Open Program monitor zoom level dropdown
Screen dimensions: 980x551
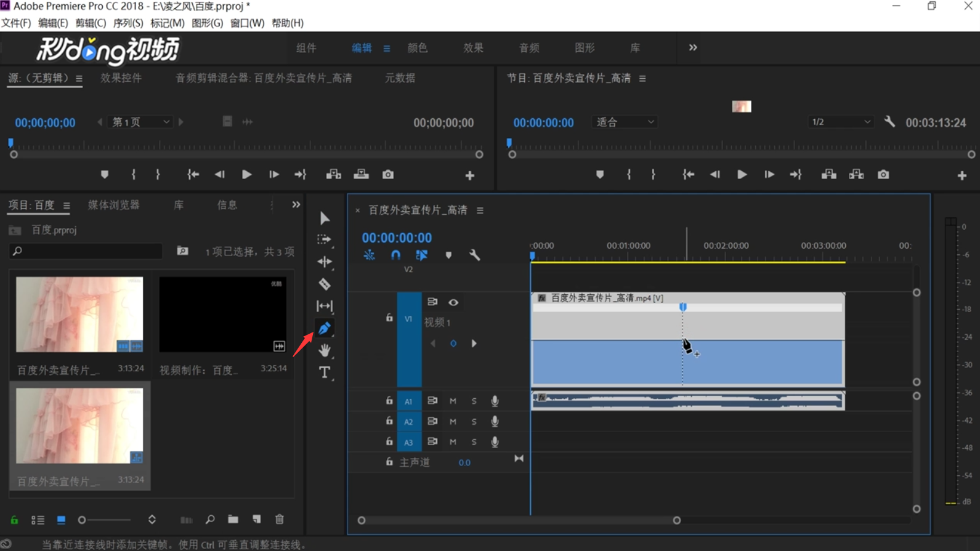tap(625, 122)
